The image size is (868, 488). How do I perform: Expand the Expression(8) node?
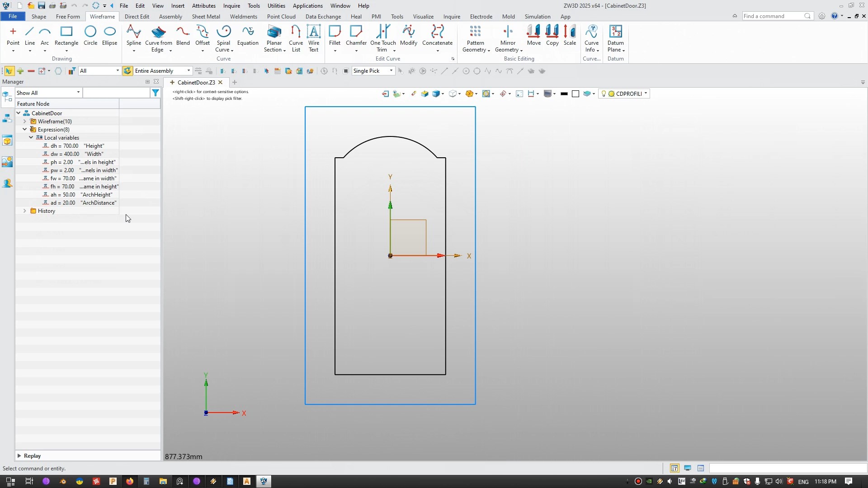point(24,129)
